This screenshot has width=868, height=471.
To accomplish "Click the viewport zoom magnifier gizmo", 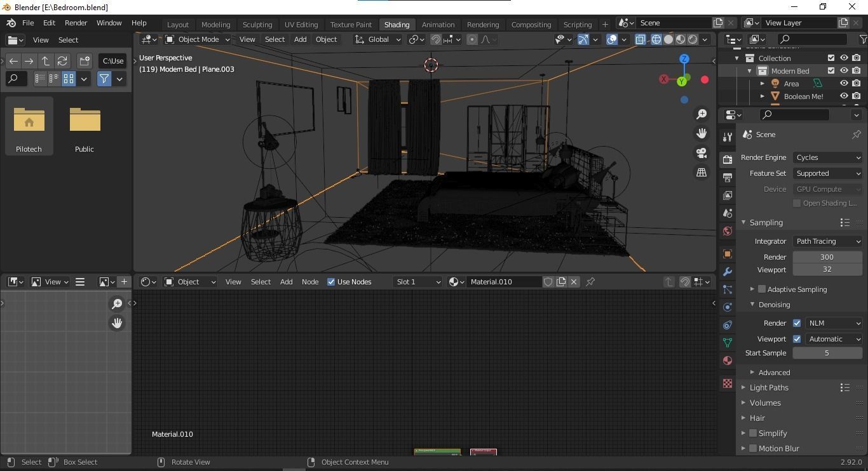I will 702,114.
